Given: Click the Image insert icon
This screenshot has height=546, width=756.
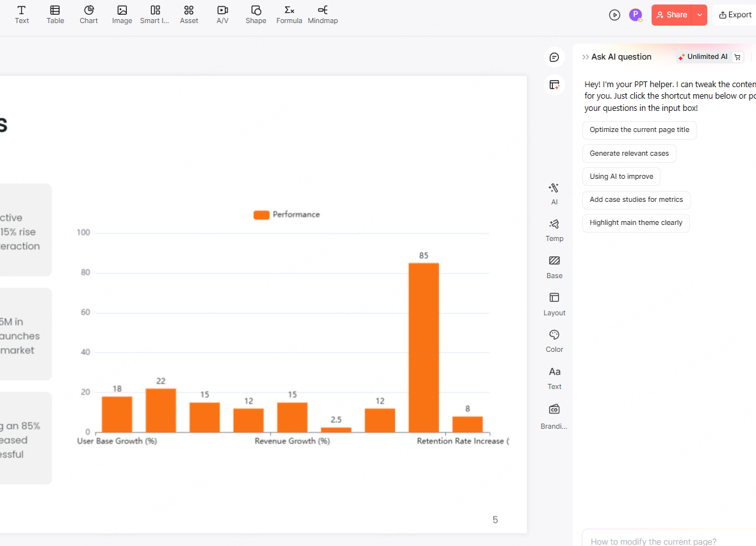Looking at the screenshot, I should 122,14.
